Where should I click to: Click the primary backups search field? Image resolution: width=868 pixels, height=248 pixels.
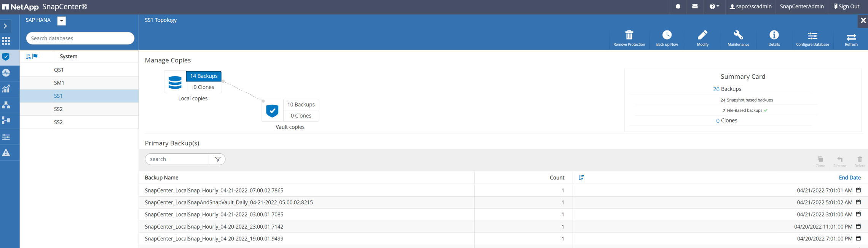click(177, 159)
